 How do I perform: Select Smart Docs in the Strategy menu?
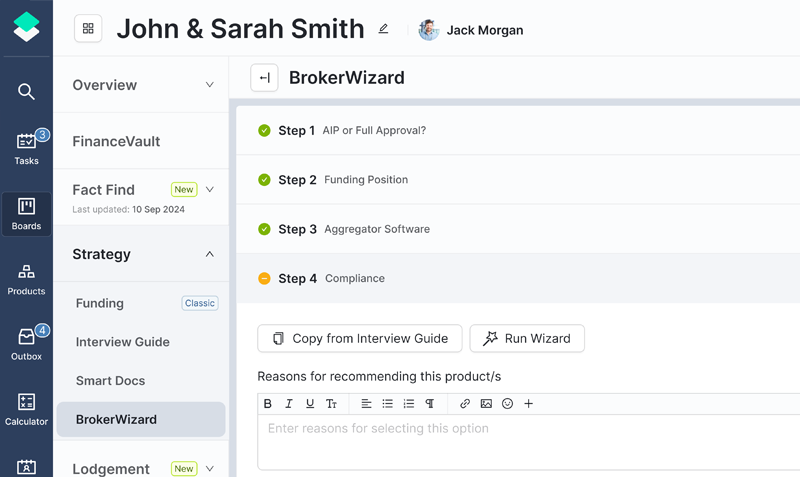[110, 381]
